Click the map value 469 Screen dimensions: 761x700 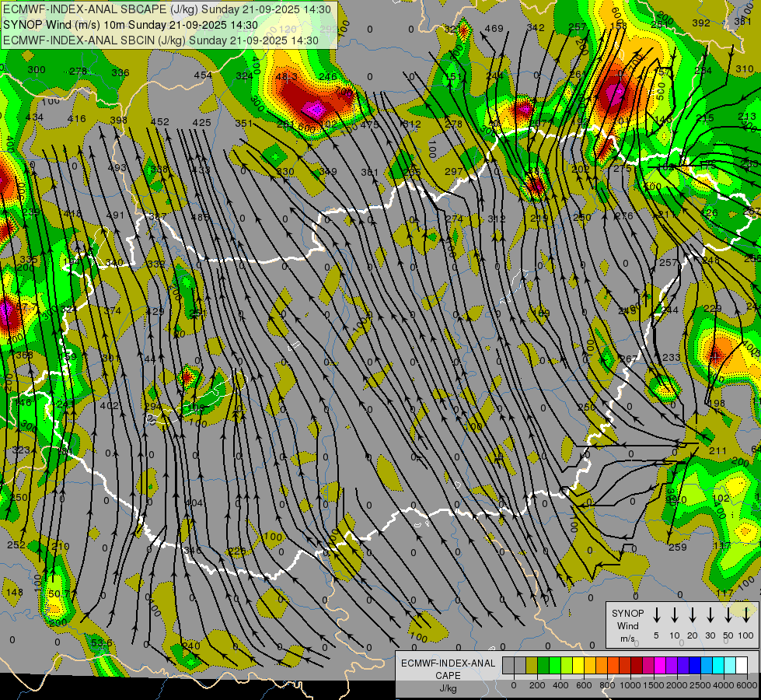(x=494, y=29)
